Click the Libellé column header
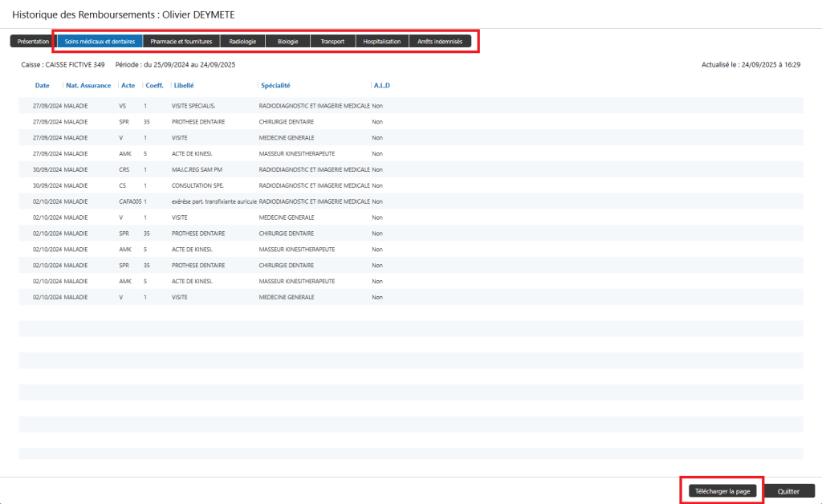The height and width of the screenshot is (504, 822). point(184,85)
